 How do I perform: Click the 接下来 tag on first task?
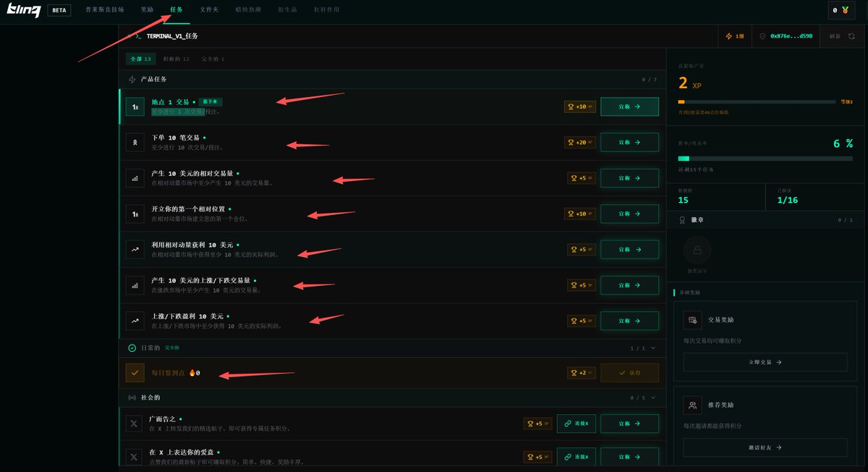coord(210,102)
